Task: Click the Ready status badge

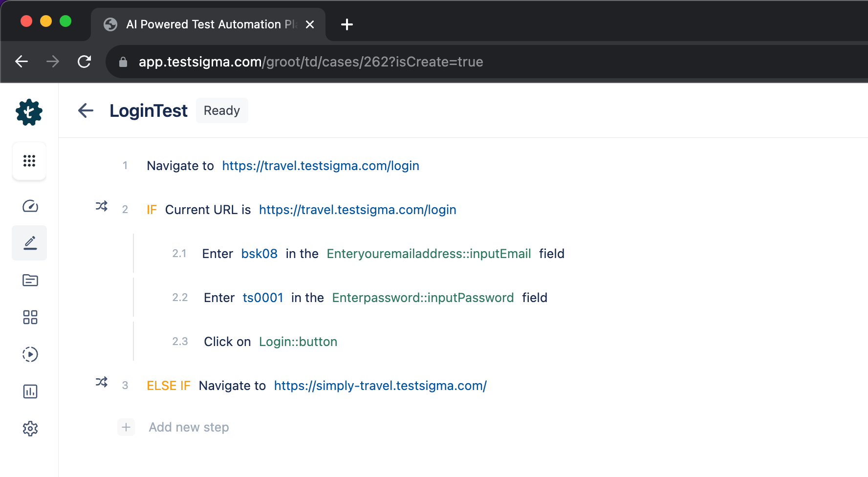Action: pos(222,110)
